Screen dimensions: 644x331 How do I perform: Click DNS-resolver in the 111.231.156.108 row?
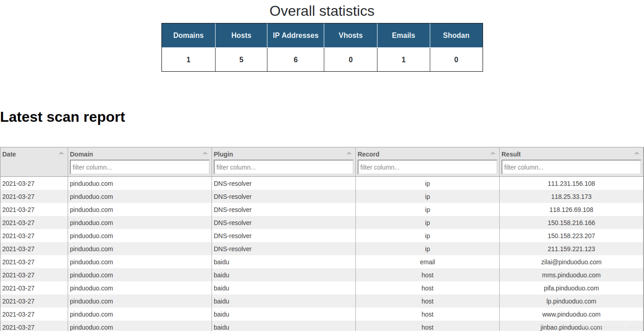(232, 184)
